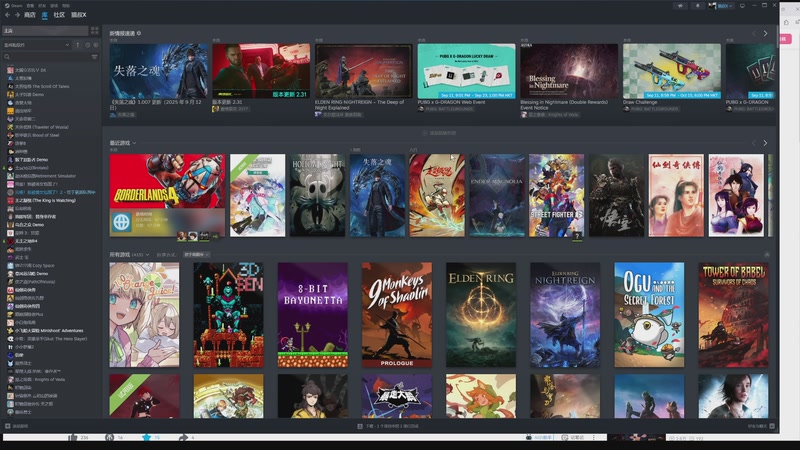
Task: Open Elden Ring in all games
Action: [x=481, y=315]
